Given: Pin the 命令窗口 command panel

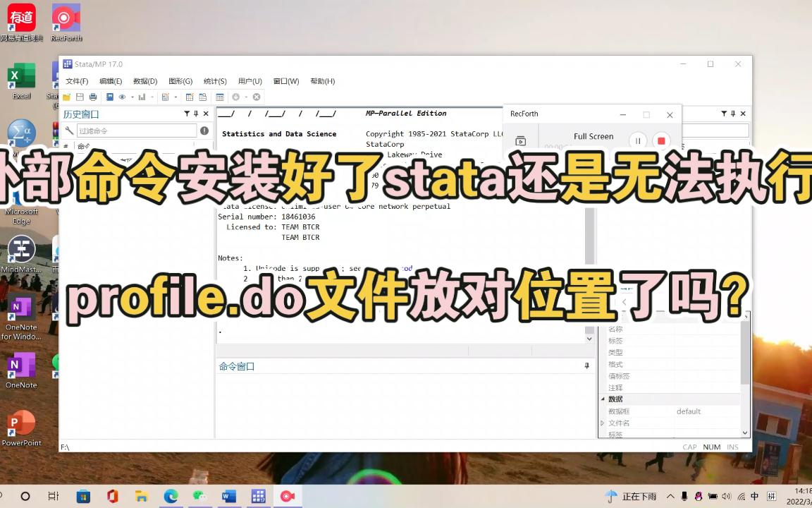Looking at the screenshot, I should pos(586,366).
